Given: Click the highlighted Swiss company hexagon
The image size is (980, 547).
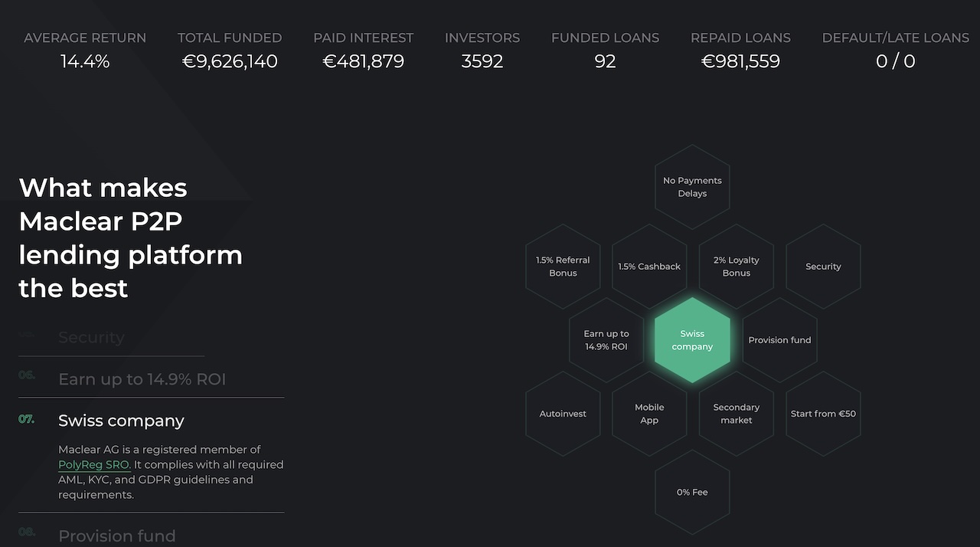Looking at the screenshot, I should coord(692,340).
